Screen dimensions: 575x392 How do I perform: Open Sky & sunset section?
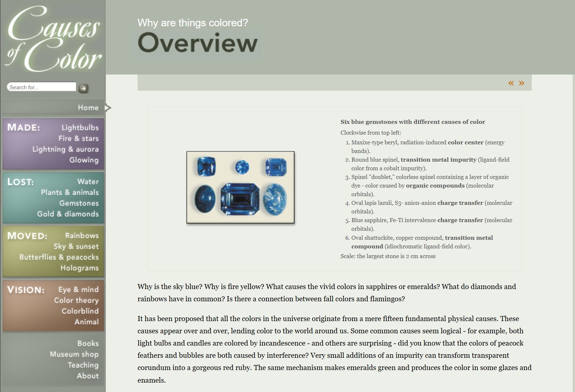[76, 246]
